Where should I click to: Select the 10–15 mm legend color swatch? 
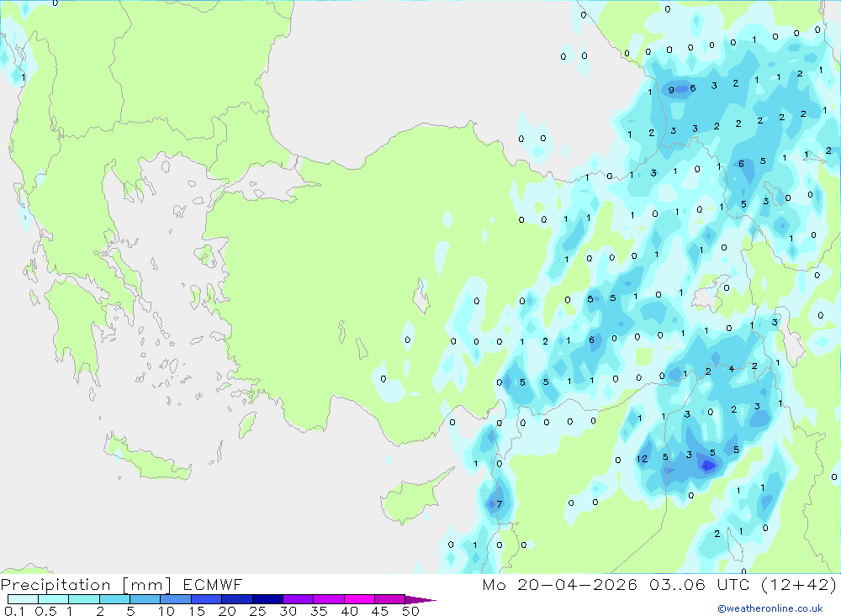coord(176,599)
